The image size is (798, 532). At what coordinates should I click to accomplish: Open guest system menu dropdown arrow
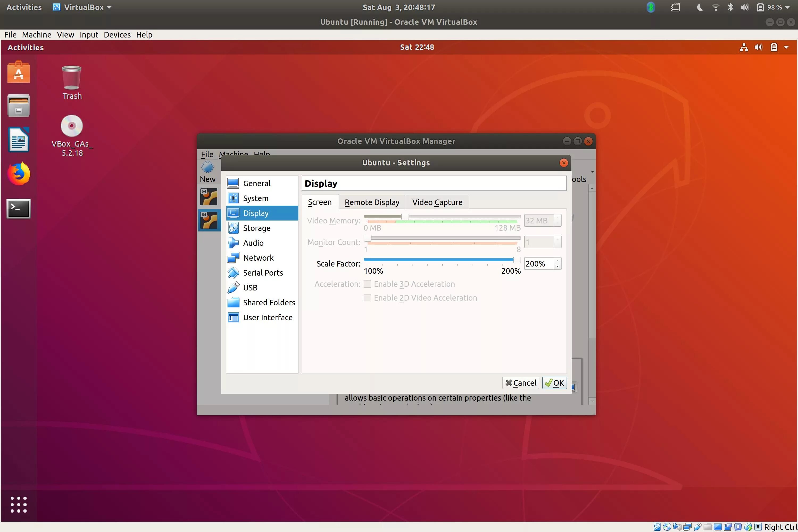[786, 48]
